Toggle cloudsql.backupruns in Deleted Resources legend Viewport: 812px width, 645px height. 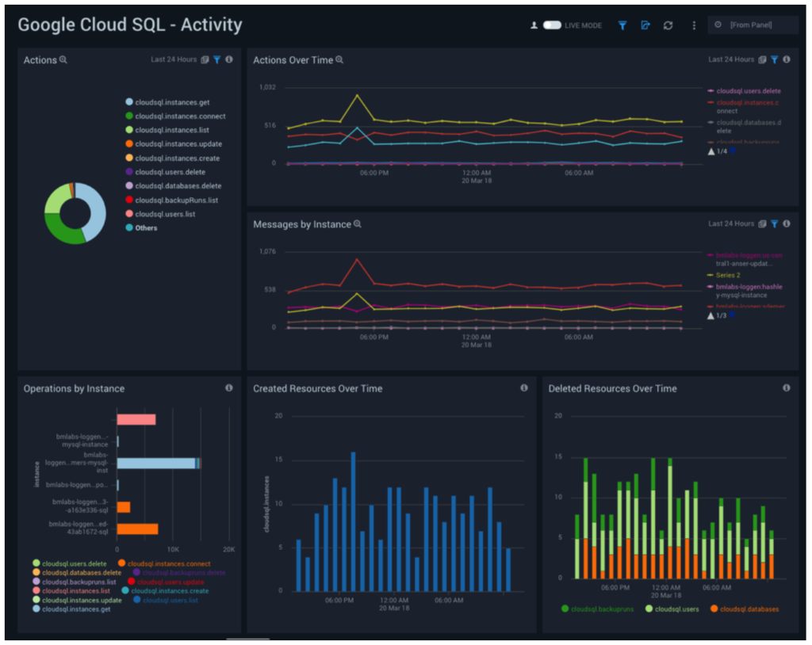point(598,609)
